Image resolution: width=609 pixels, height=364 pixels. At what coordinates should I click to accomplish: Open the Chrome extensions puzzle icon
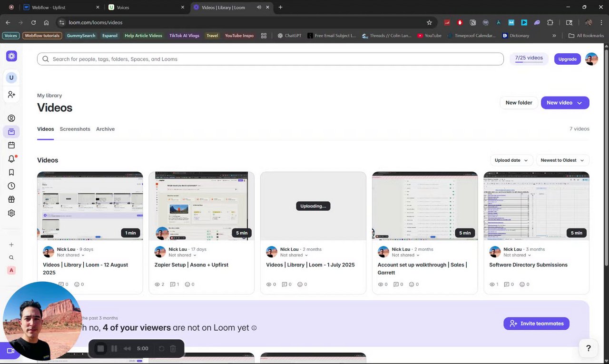[550, 22]
